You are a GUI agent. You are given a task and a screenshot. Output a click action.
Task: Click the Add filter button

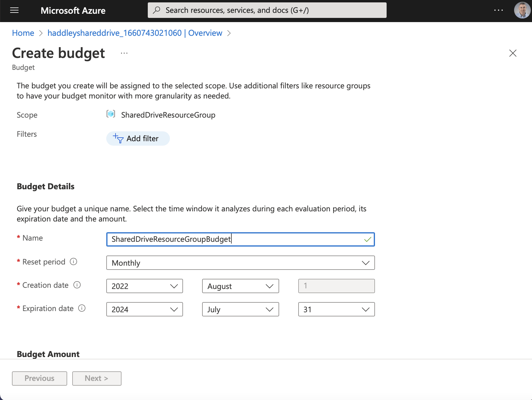click(138, 139)
